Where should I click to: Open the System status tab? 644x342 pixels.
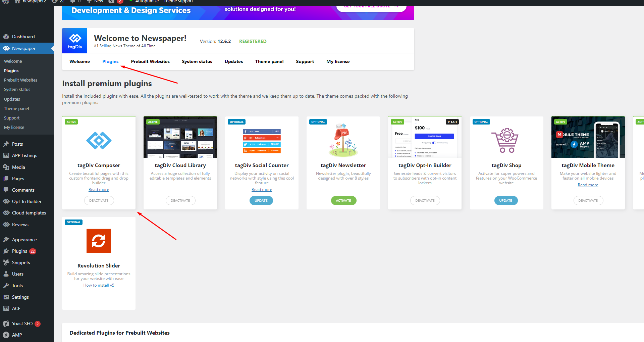197,61
